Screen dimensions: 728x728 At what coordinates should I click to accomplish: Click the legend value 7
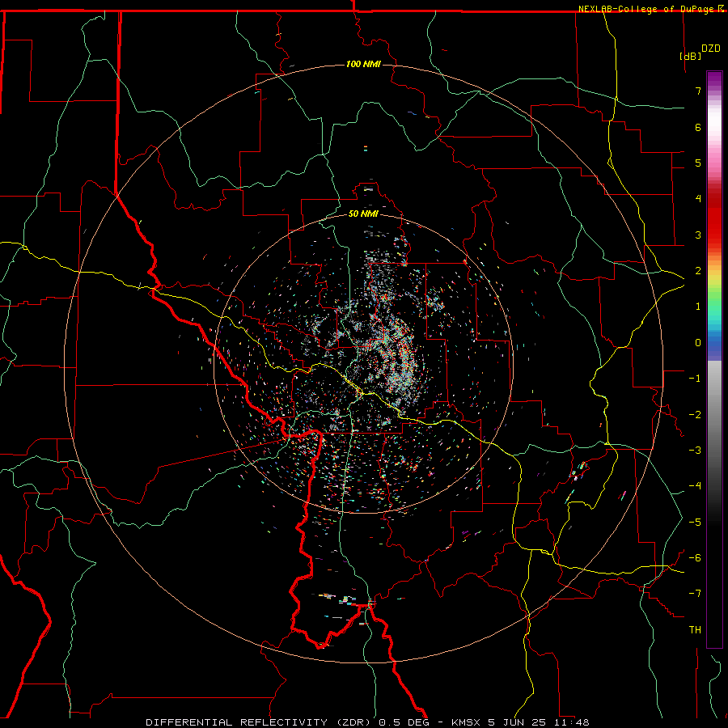698,91
